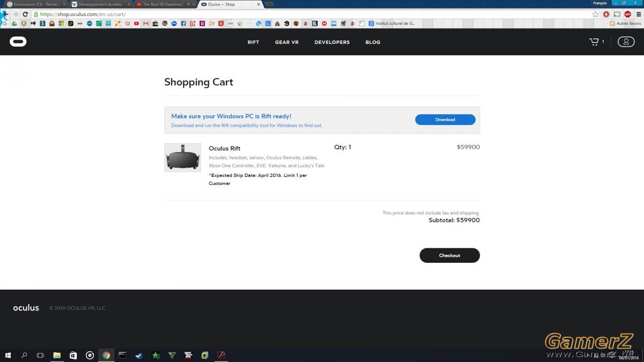This screenshot has width=644, height=362.
Task: Click the Rift compatibility tool description link
Action: point(247,125)
